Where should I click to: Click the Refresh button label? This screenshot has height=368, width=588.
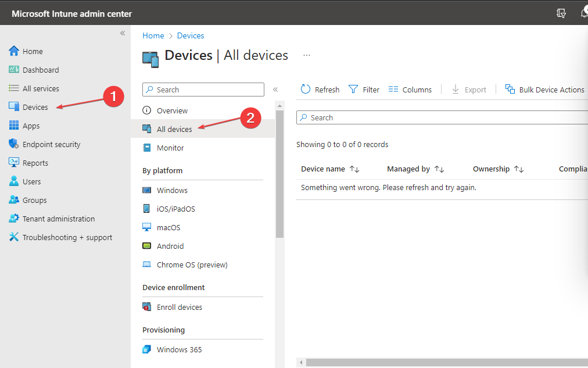point(327,90)
